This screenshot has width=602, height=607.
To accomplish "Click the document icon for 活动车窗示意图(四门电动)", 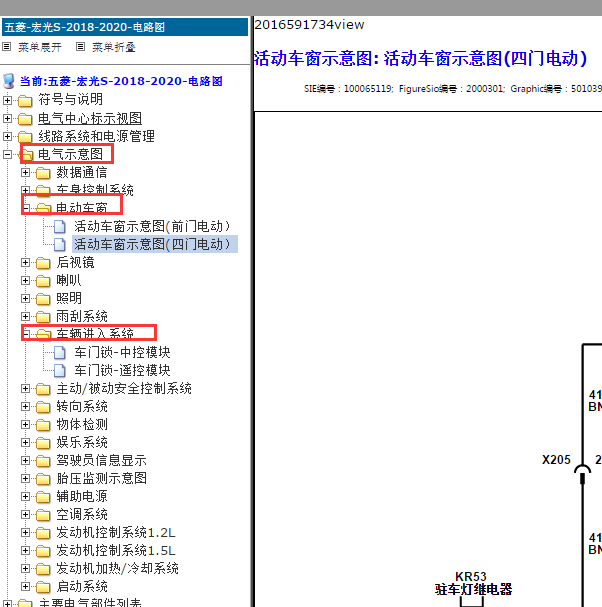I will [x=60, y=244].
